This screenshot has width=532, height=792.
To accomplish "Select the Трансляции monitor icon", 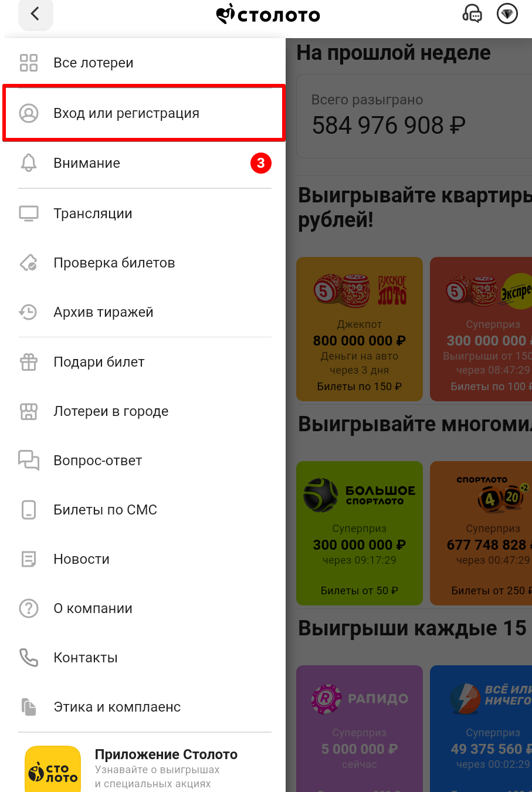I will (x=29, y=214).
